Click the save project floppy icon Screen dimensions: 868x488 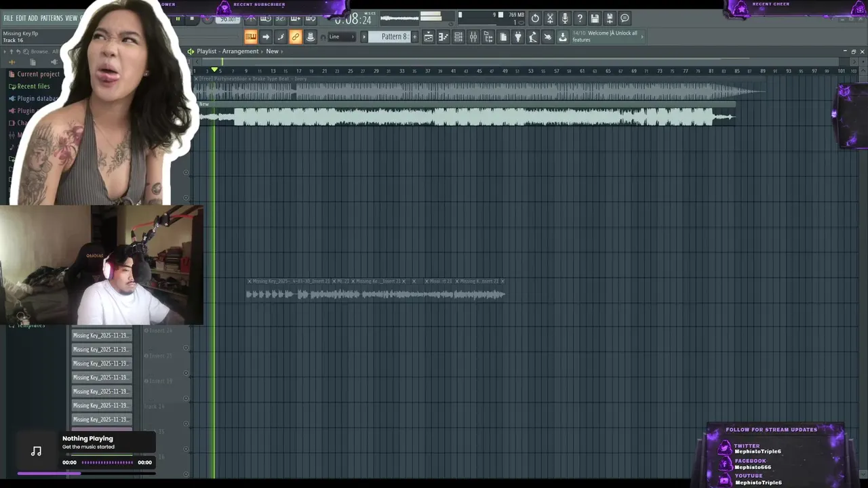point(595,18)
